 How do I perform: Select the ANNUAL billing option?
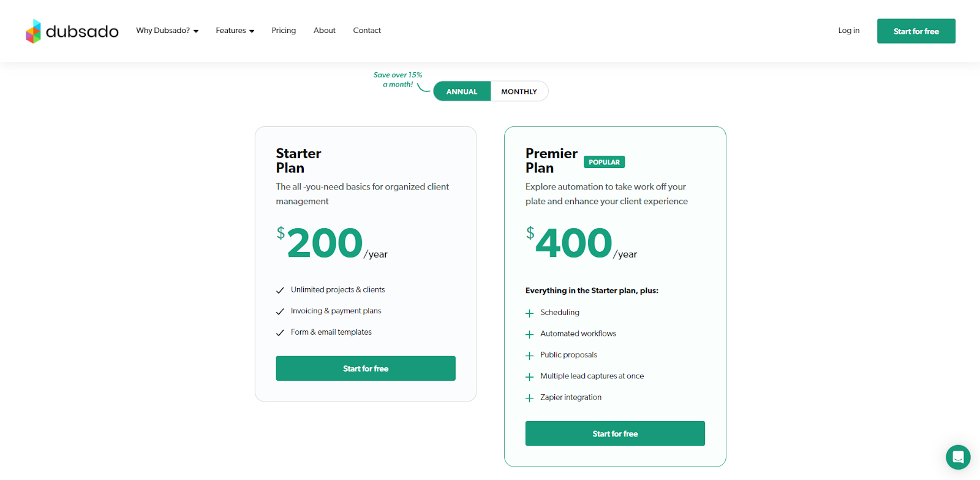pyautogui.click(x=462, y=91)
